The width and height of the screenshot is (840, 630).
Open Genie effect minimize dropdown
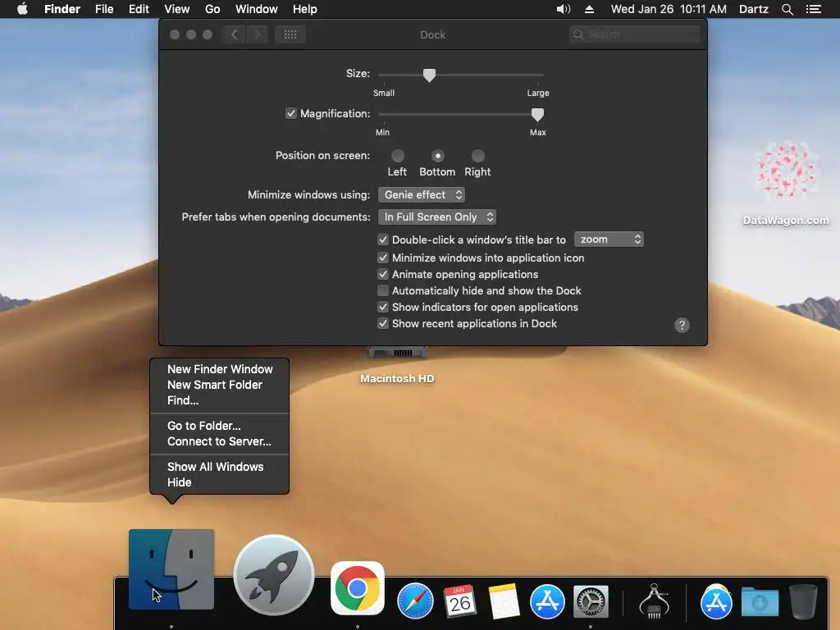tap(422, 195)
